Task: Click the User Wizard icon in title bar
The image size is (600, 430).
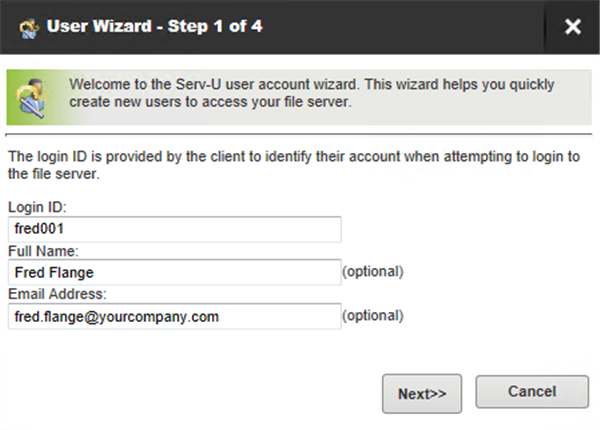Action: pyautogui.click(x=29, y=28)
